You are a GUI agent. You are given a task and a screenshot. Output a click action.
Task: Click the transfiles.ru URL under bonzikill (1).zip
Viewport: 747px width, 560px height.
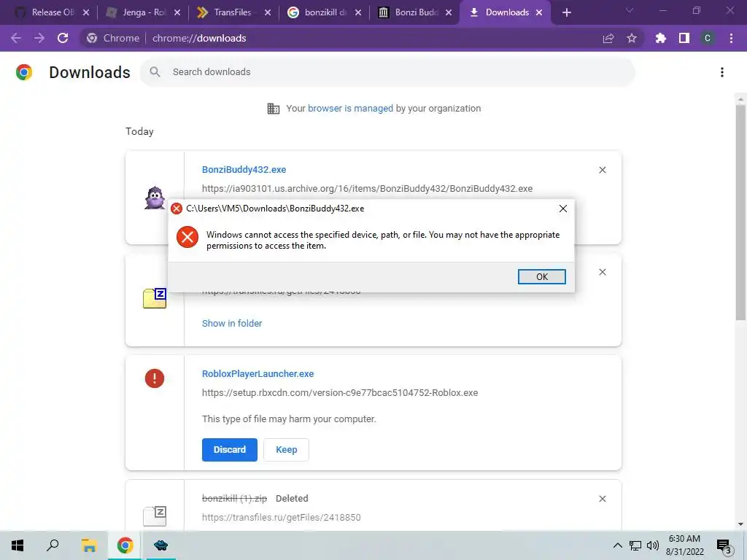click(x=281, y=518)
